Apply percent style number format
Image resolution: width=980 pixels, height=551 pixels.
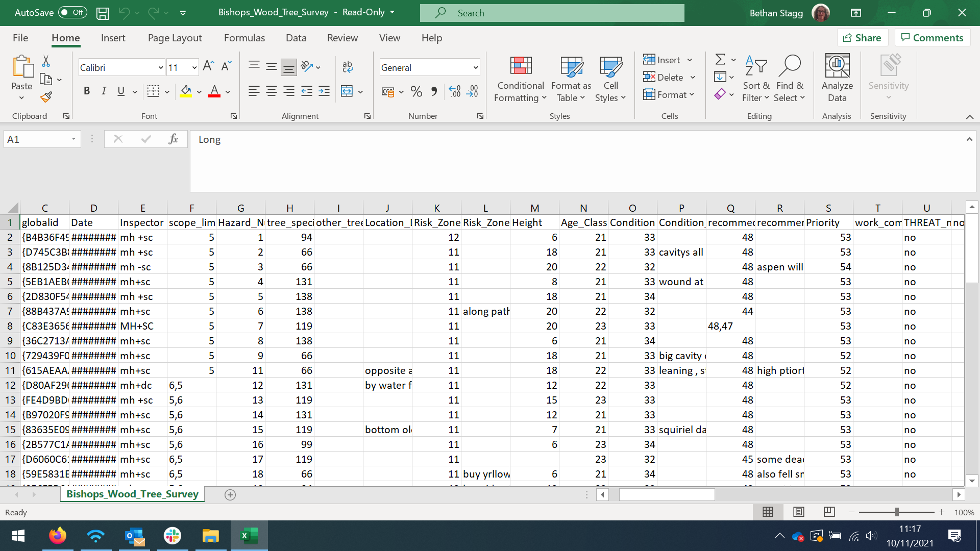[416, 92]
